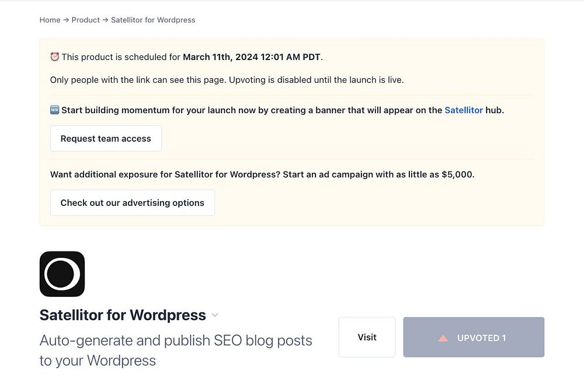Go to Home in the breadcrumb
Image resolution: width=584 pixels, height=392 pixels.
point(50,20)
